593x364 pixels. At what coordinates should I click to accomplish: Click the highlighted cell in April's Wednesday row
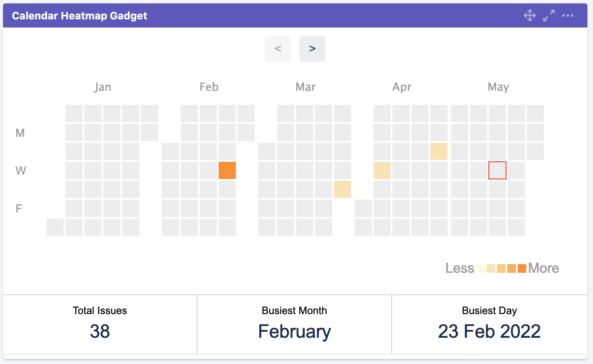[382, 170]
